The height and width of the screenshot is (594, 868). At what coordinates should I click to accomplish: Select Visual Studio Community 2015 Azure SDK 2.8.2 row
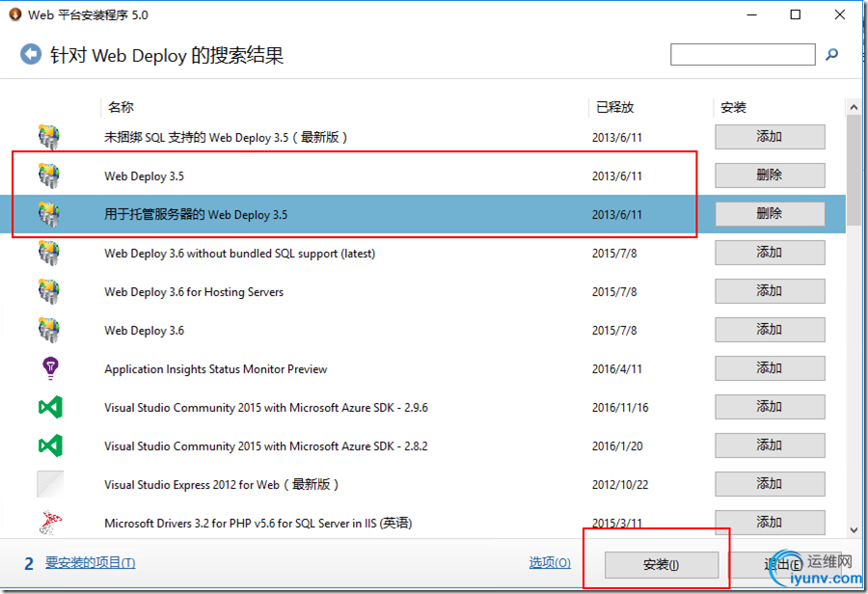[266, 446]
